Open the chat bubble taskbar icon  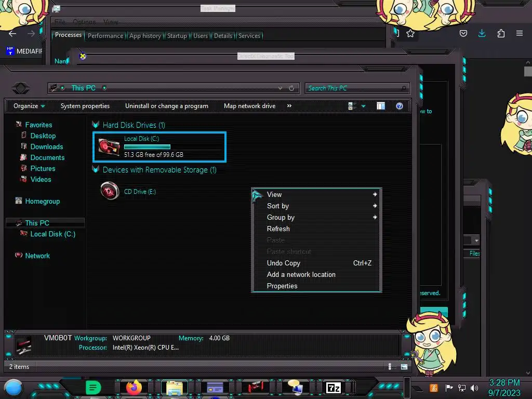click(295, 388)
